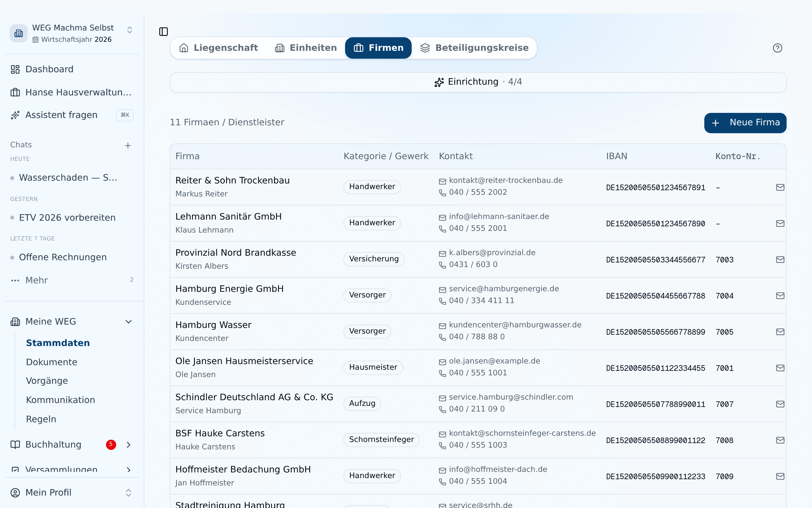
Task: Expand the Versammlungen section
Action: [x=129, y=470]
